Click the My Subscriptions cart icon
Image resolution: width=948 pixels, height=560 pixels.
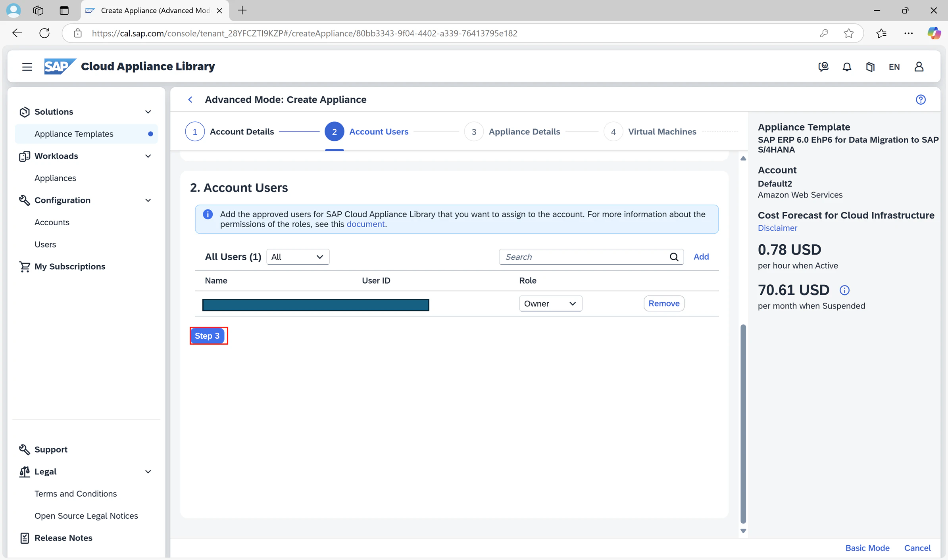[25, 267]
